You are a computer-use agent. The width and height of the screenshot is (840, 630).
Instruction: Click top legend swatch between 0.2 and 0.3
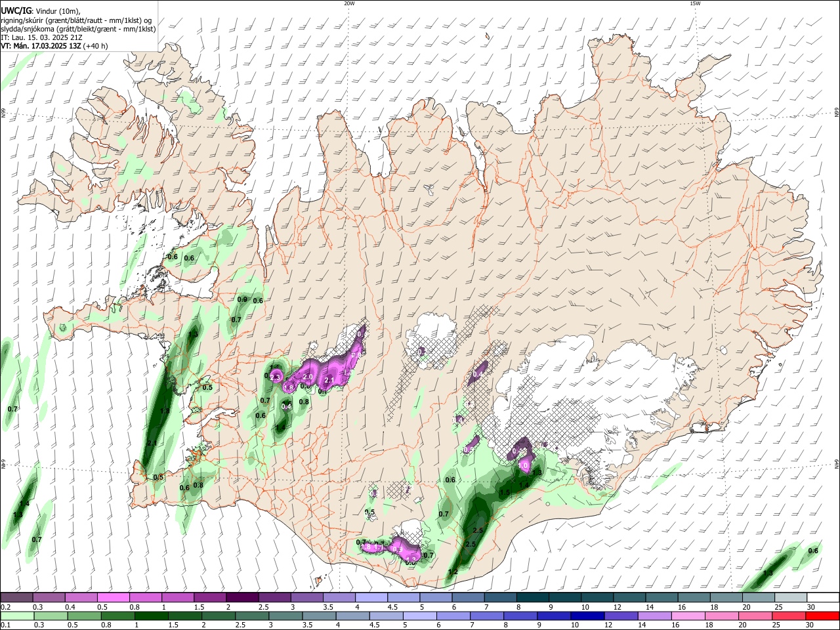[x=16, y=597]
